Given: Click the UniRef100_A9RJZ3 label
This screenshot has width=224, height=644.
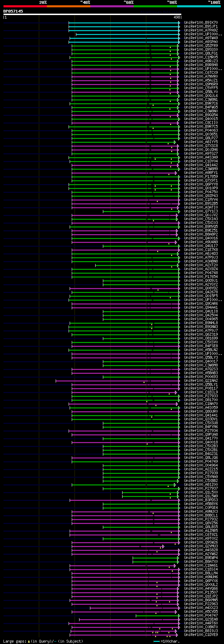Looking at the screenshot, I should coord(201,61).
